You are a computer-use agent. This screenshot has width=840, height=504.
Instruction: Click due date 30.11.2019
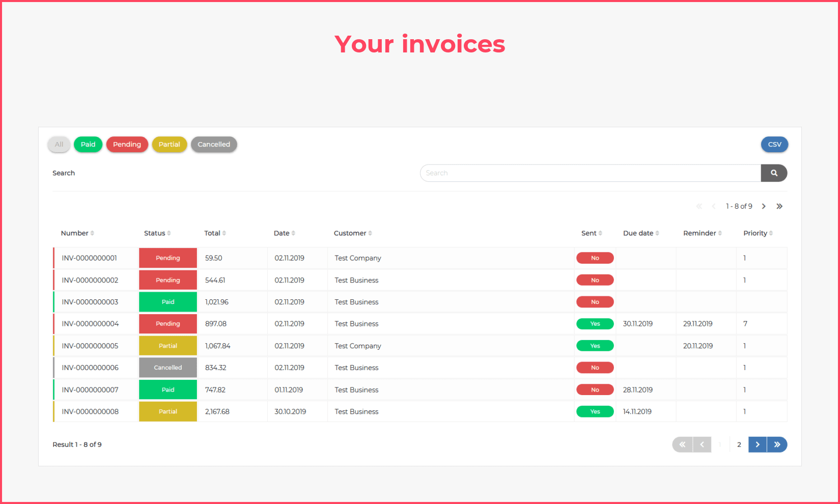[638, 324]
